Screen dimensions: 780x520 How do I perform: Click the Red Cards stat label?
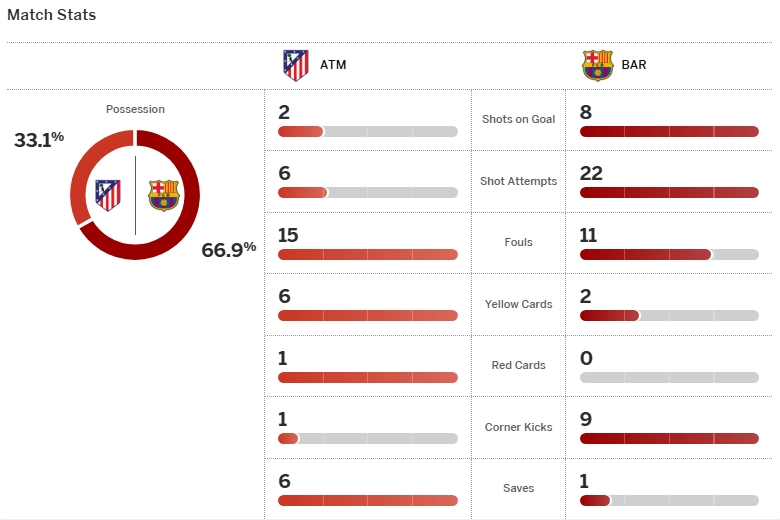pyautogui.click(x=518, y=365)
